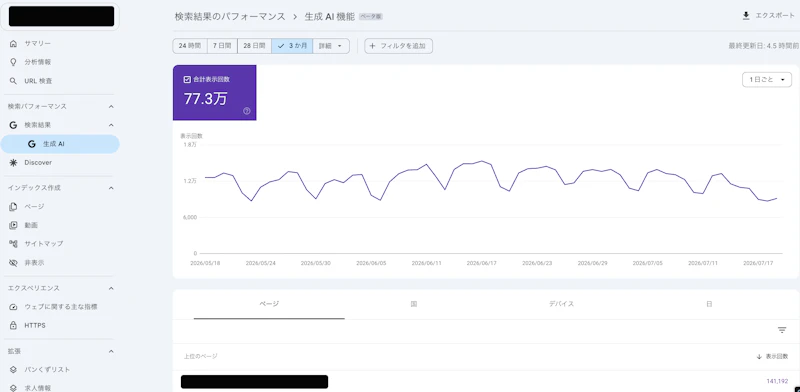Click the Google icon beside 生成 AI
The width and height of the screenshot is (800, 392).
(32, 144)
